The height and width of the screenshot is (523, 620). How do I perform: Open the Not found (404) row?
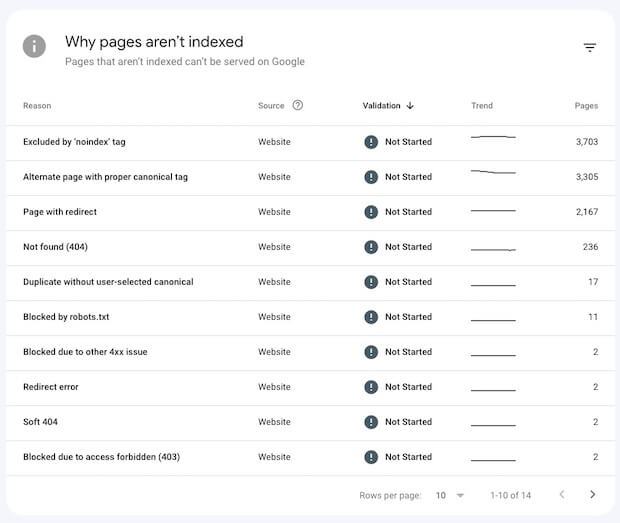(56, 247)
